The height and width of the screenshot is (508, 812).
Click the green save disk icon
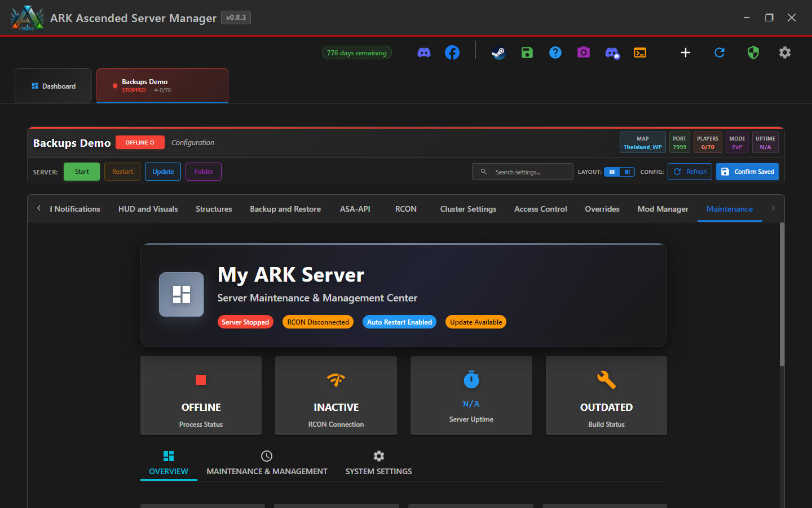point(527,52)
